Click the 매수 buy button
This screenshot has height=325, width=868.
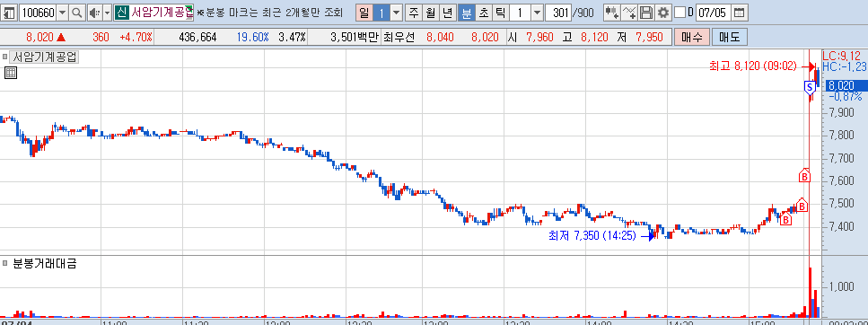point(691,38)
